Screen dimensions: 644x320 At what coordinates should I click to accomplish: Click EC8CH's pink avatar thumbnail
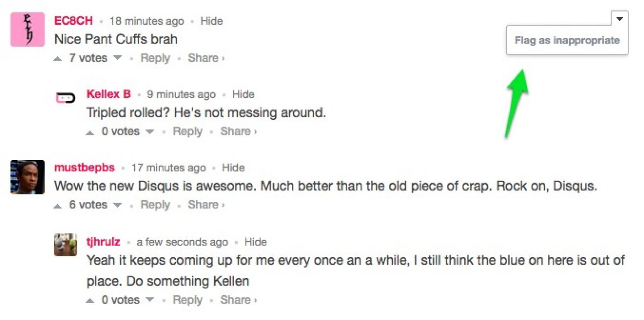(x=27, y=30)
